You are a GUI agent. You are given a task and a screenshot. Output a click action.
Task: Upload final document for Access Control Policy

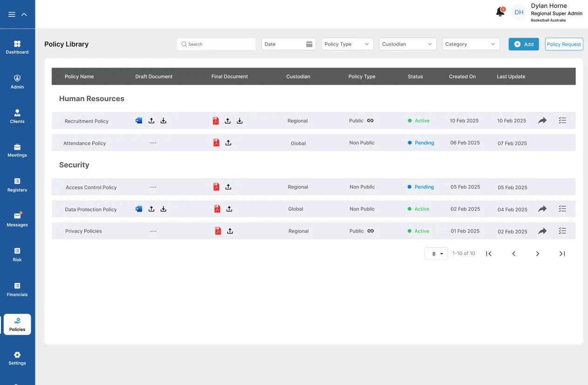(x=228, y=187)
